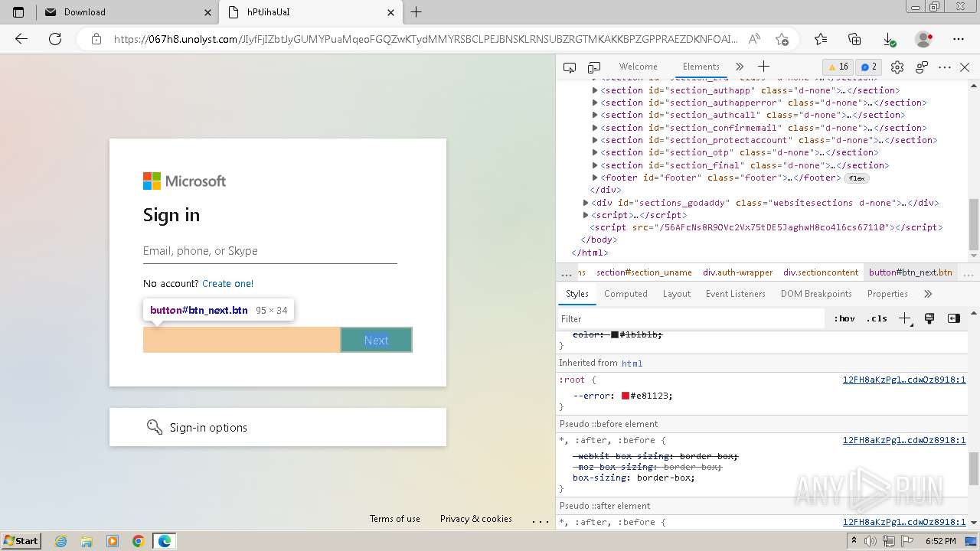Viewport: 980px width, 551px height.
Task: Open color picker for #e81123 swatch
Action: click(625, 396)
